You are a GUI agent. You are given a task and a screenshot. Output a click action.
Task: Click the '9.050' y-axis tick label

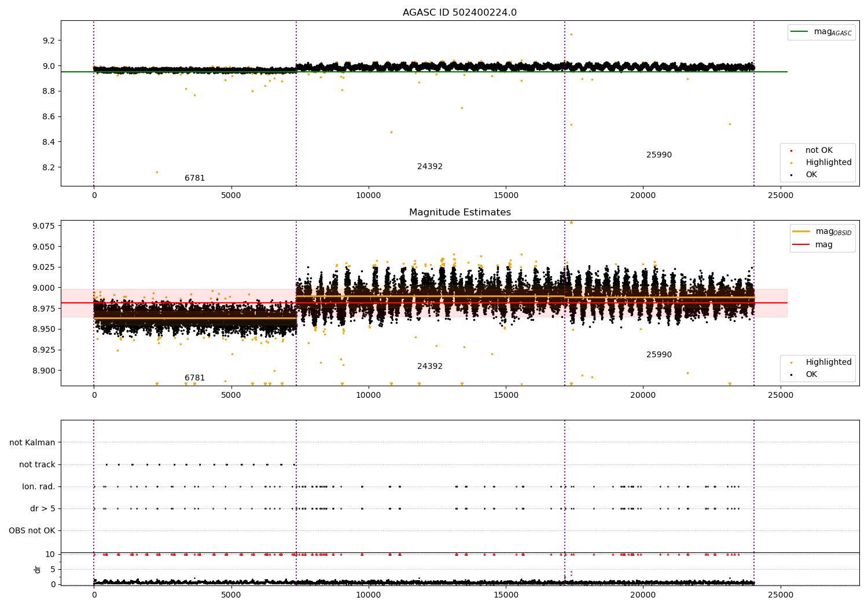pos(44,247)
